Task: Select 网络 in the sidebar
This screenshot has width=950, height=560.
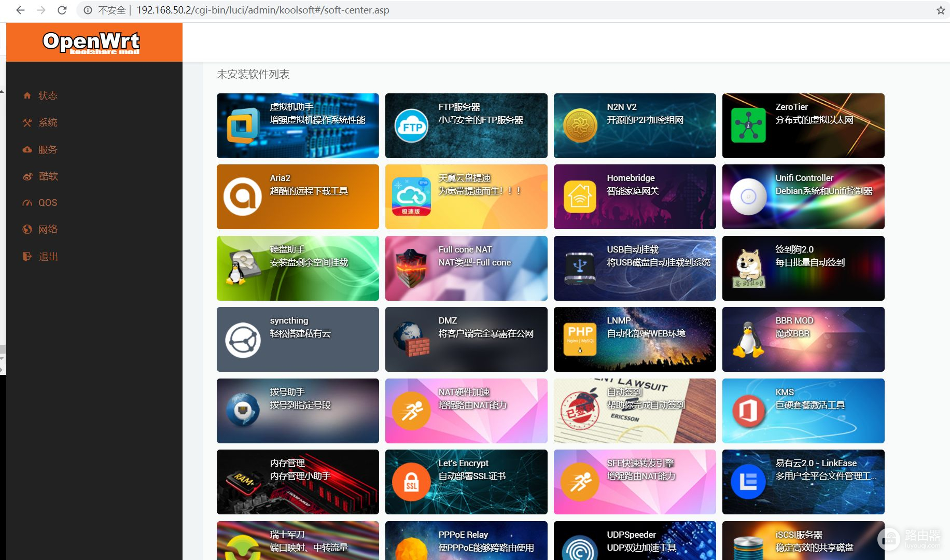Action: click(x=48, y=230)
